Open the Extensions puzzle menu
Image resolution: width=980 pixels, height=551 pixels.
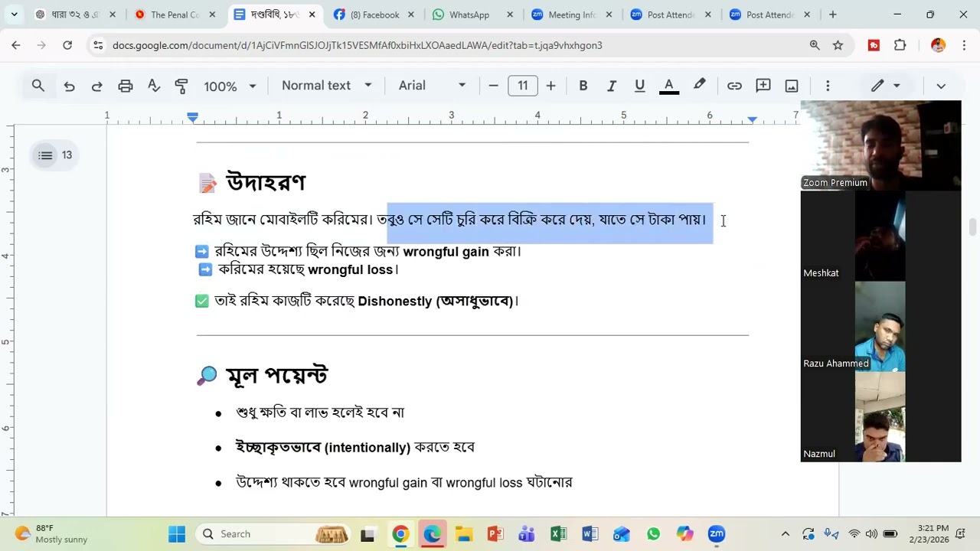[x=900, y=45]
